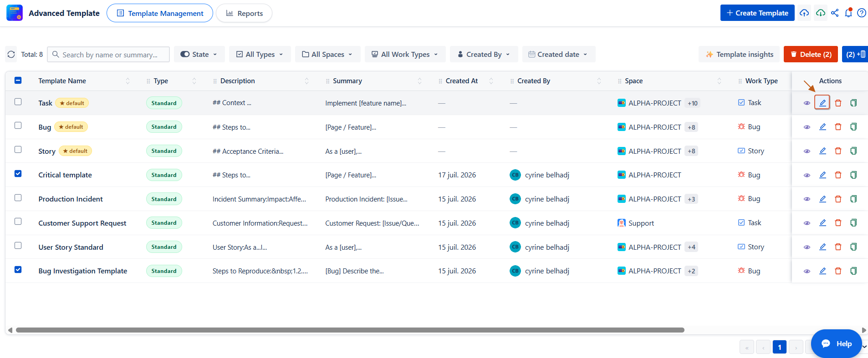Image resolution: width=868 pixels, height=358 pixels.
Task: Click the Create Template button
Action: pyautogui.click(x=757, y=13)
